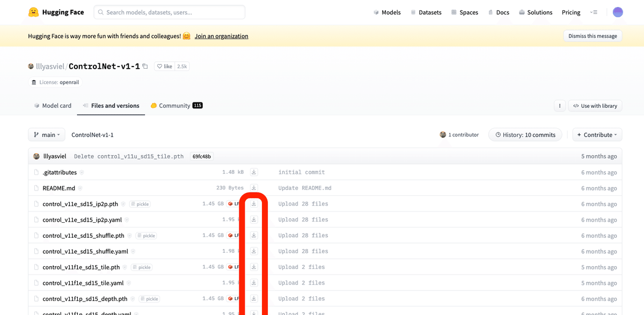
Task: Click the 'Update README.md' commit message
Action: pyautogui.click(x=305, y=188)
